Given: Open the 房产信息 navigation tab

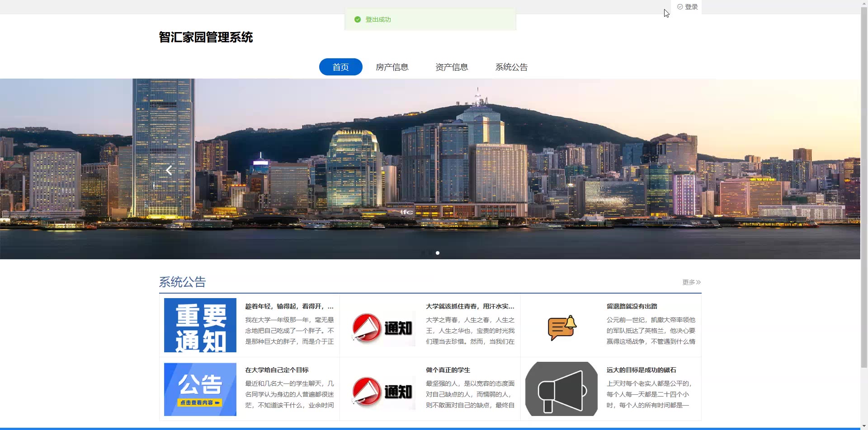Looking at the screenshot, I should [x=392, y=67].
